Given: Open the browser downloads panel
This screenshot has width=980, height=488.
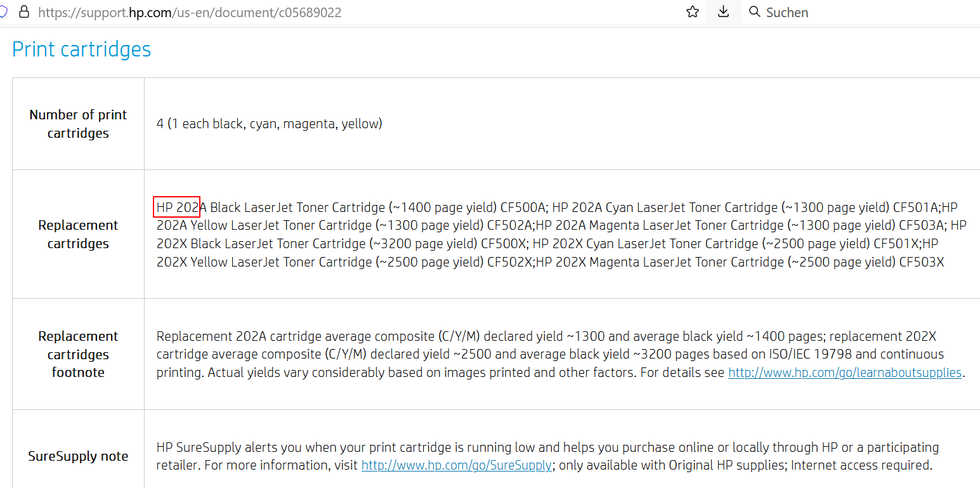Looking at the screenshot, I should [x=723, y=12].
